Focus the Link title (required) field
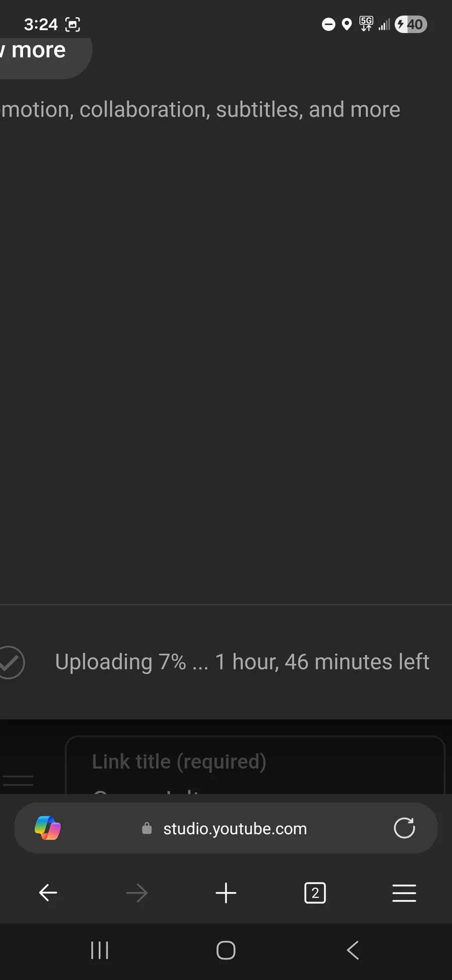This screenshot has width=452, height=980. pos(255,763)
